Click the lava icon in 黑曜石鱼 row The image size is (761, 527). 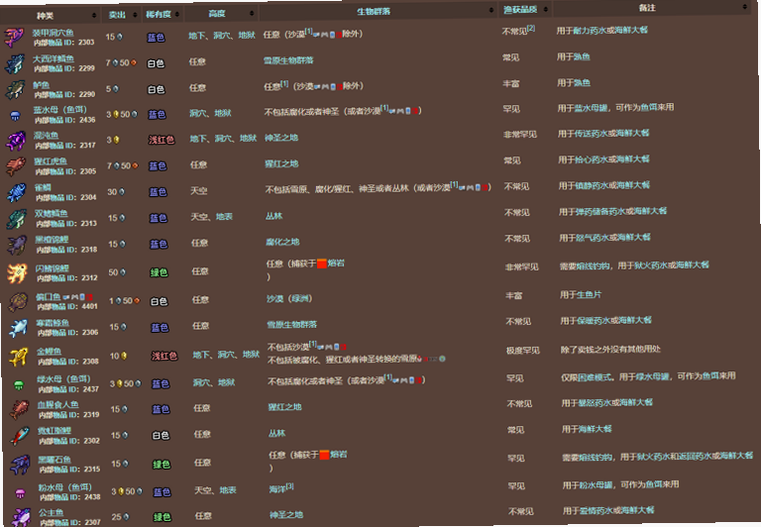click(324, 455)
